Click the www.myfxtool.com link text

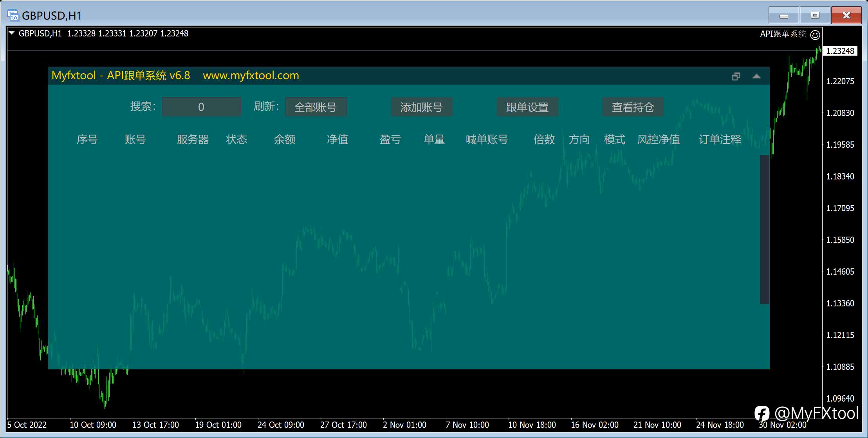coord(251,76)
